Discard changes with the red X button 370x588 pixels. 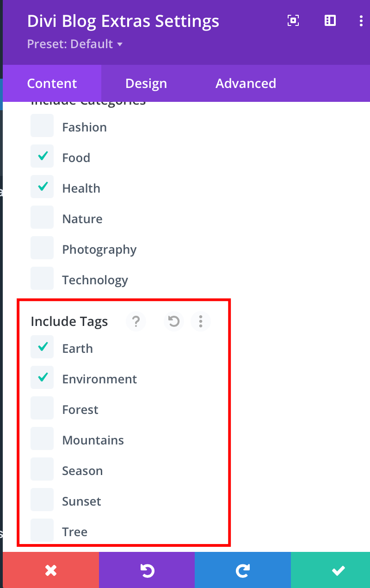pyautogui.click(x=51, y=570)
